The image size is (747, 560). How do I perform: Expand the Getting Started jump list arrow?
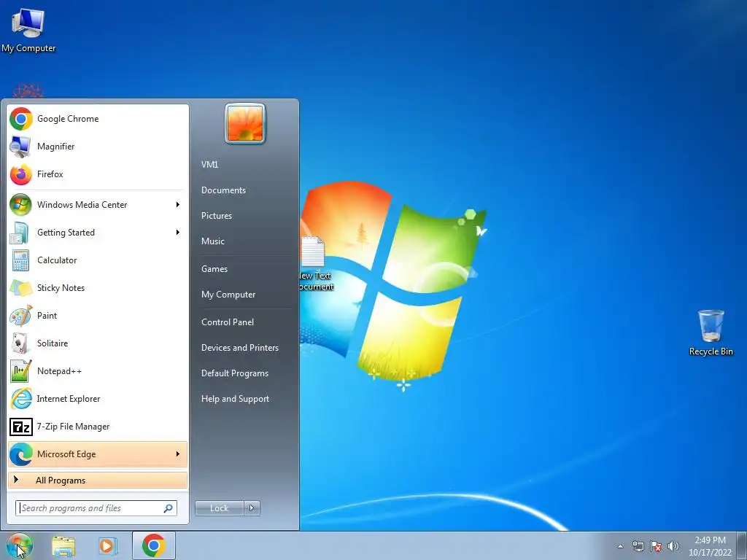coord(178,233)
